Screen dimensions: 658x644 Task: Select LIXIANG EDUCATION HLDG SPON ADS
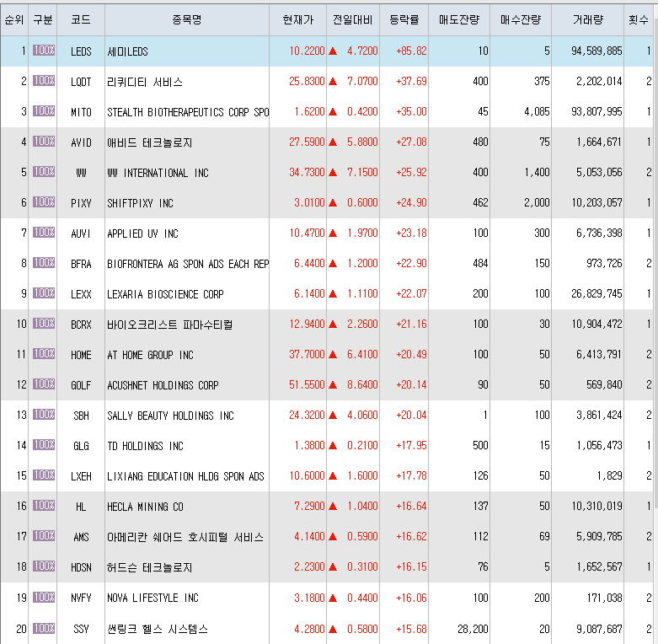point(185,476)
